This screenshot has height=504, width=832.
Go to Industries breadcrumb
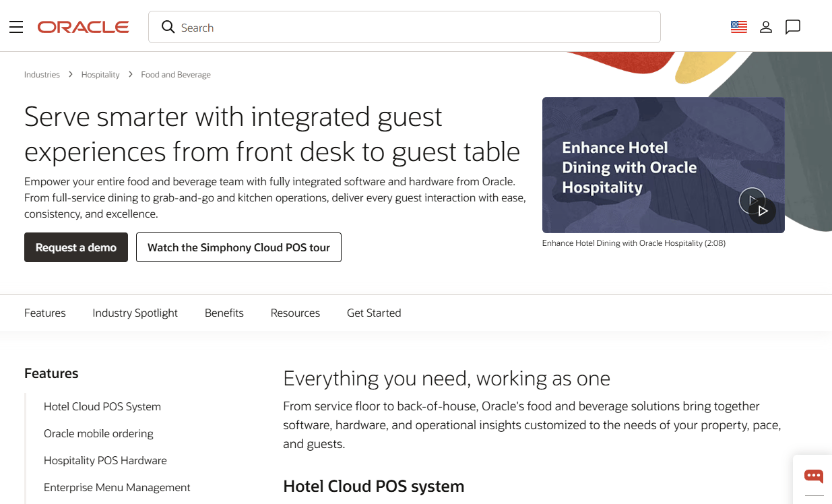42,75
